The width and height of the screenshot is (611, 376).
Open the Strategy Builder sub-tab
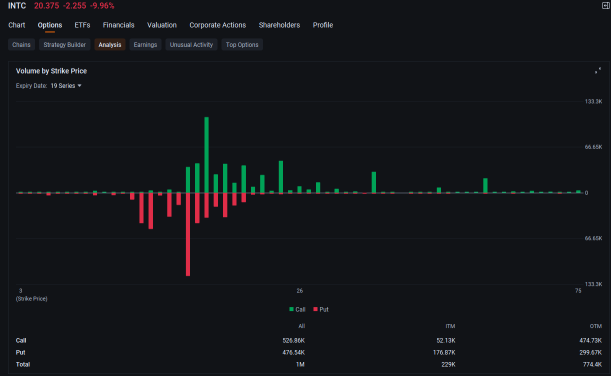[65, 45]
